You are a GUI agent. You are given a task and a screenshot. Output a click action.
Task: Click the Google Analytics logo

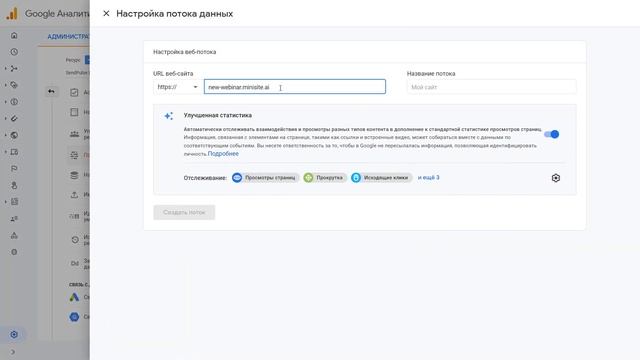tap(12, 13)
